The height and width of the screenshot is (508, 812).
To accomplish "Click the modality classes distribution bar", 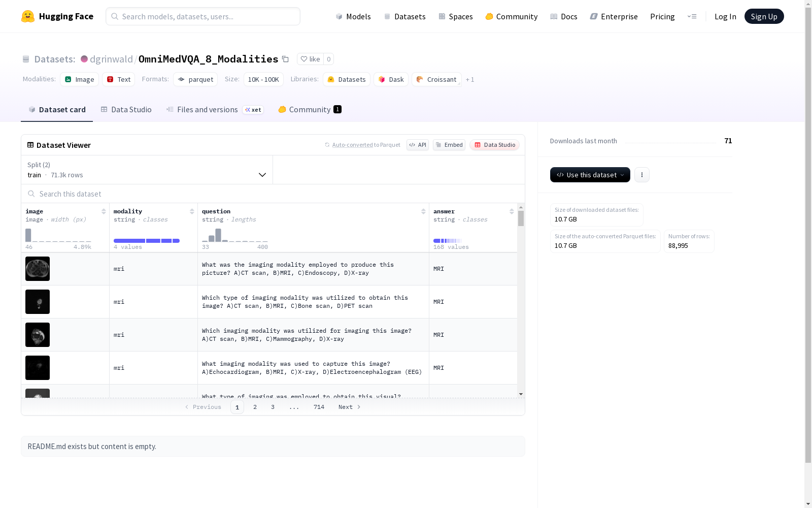I will click(147, 241).
